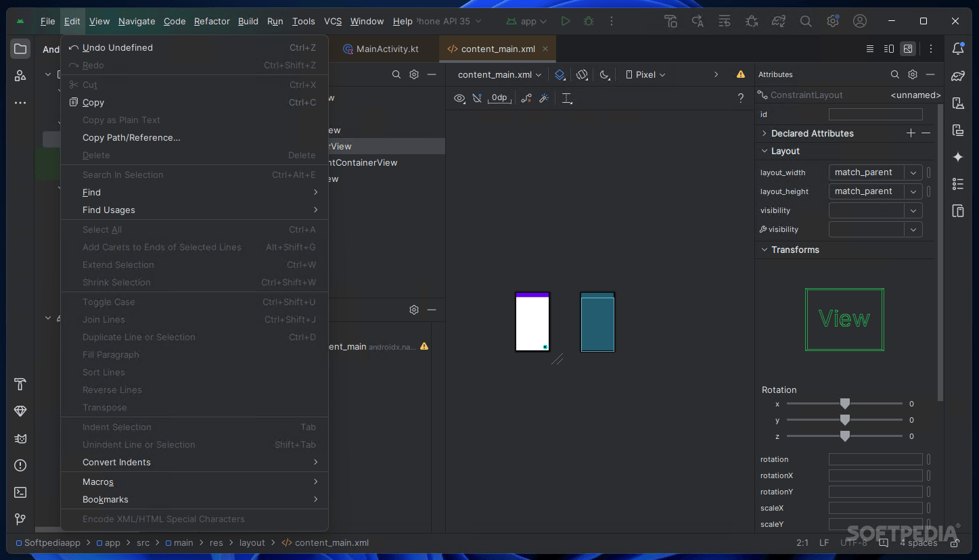
Task: Toggle autoconnect off in the layout toolbar
Action: pyautogui.click(x=477, y=98)
